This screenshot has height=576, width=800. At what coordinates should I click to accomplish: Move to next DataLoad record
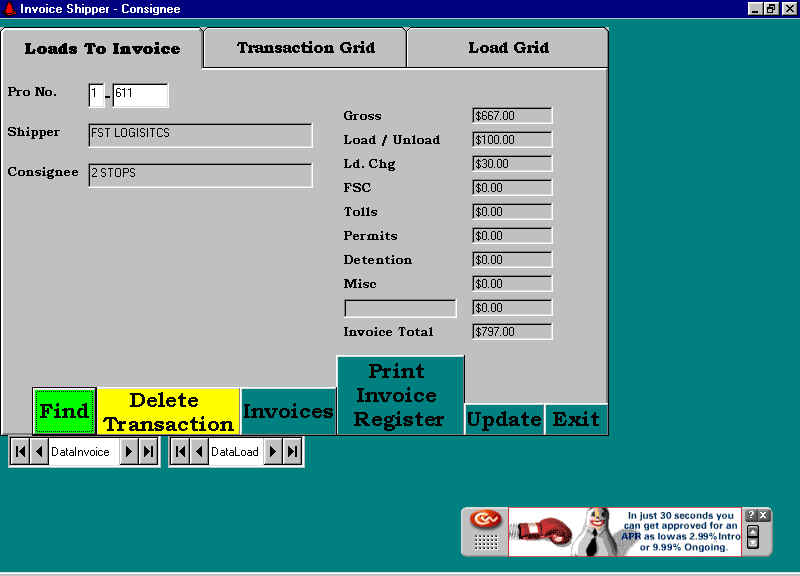coord(273,452)
